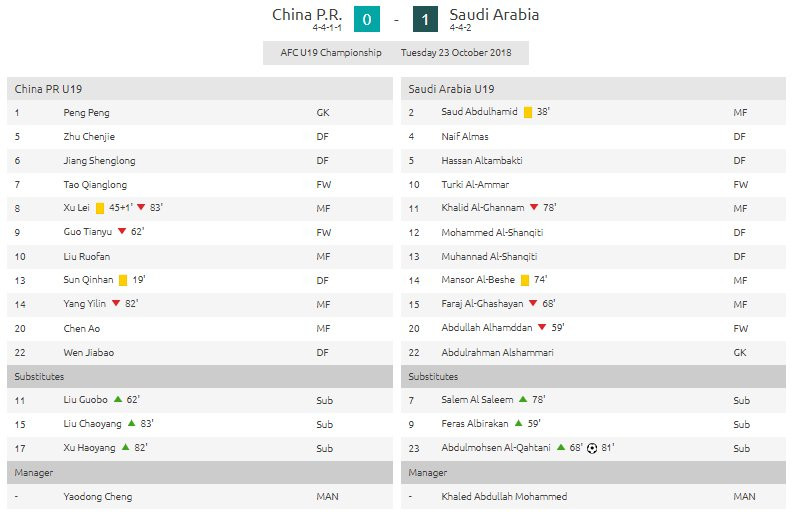Click Guo Tianyu's red substituted-off arrow

[121, 233]
